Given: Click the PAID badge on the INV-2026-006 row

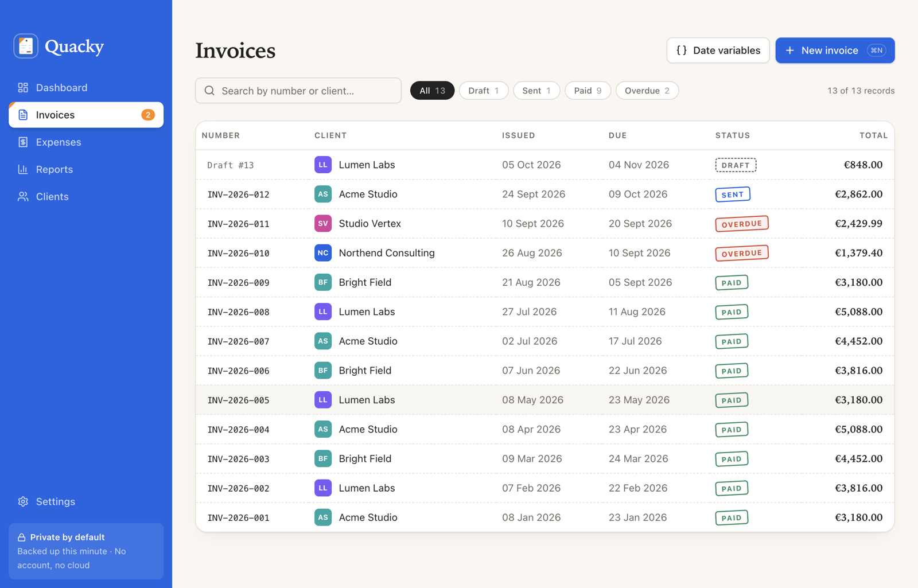Looking at the screenshot, I should point(732,371).
